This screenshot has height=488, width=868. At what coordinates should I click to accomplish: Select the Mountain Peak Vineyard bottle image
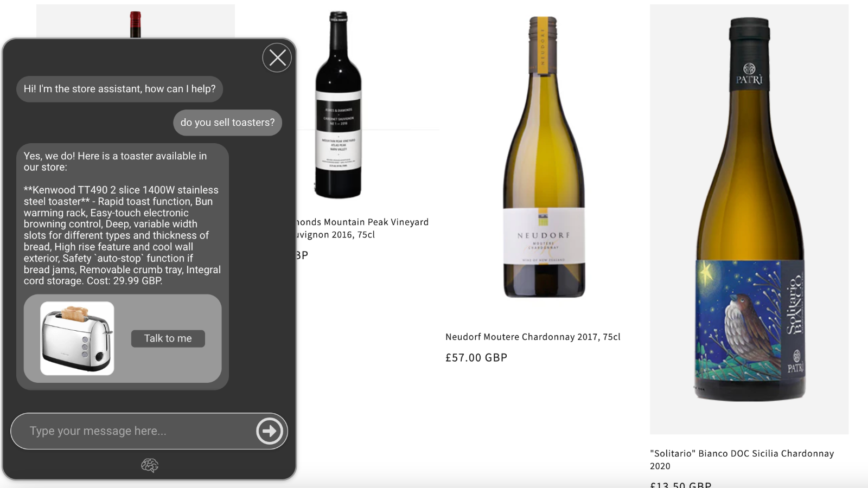[339, 104]
